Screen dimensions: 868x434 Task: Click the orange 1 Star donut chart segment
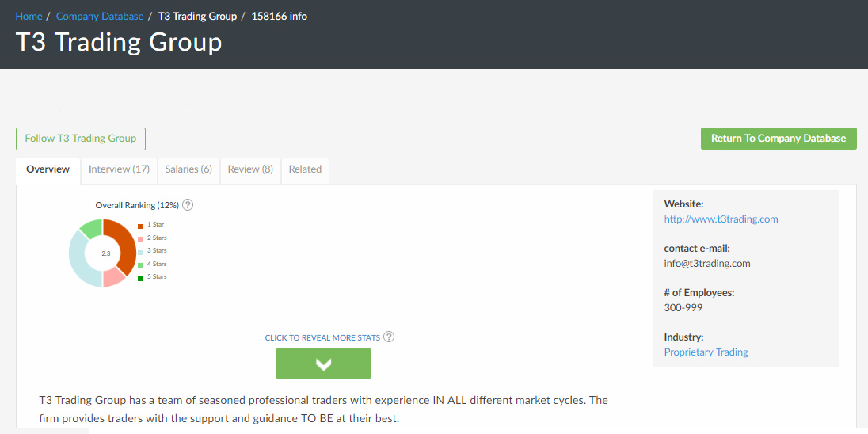127,246
